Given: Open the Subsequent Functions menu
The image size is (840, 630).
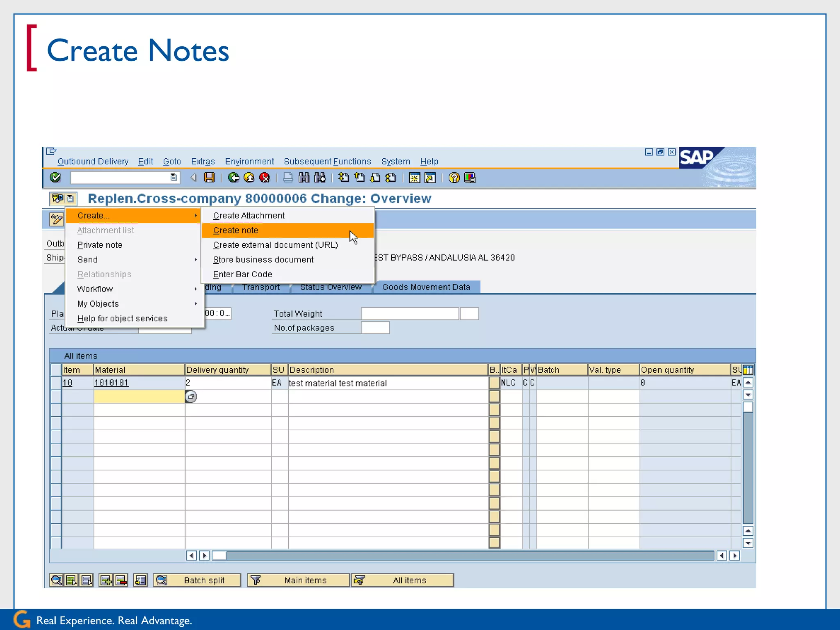Looking at the screenshot, I should (x=327, y=161).
